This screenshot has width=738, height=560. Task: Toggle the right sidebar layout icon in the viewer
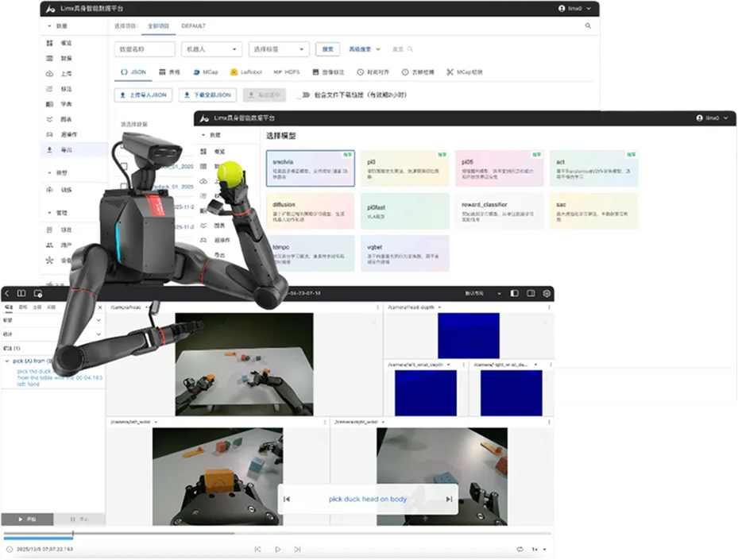[x=531, y=293]
